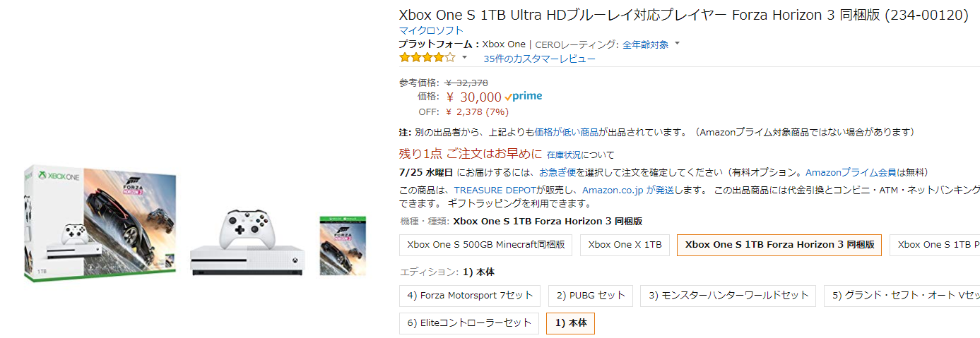Click the star rating icons

(x=427, y=58)
